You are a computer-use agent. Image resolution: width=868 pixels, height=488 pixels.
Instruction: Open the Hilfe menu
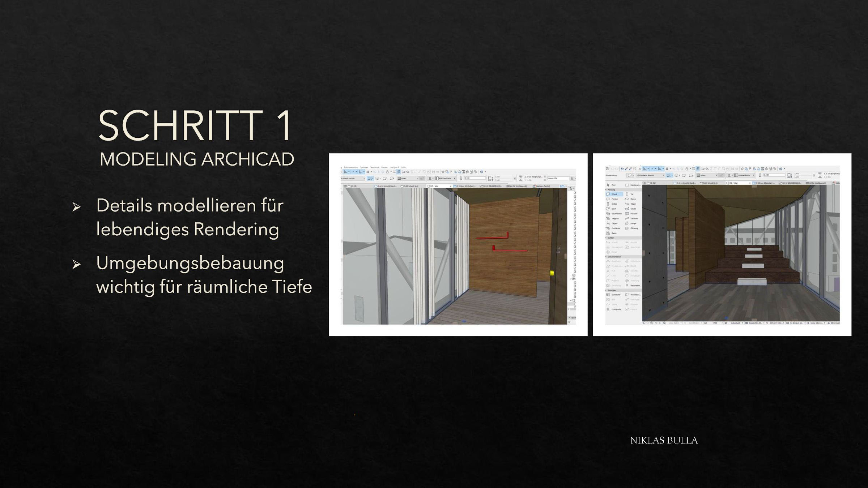pos(403,167)
